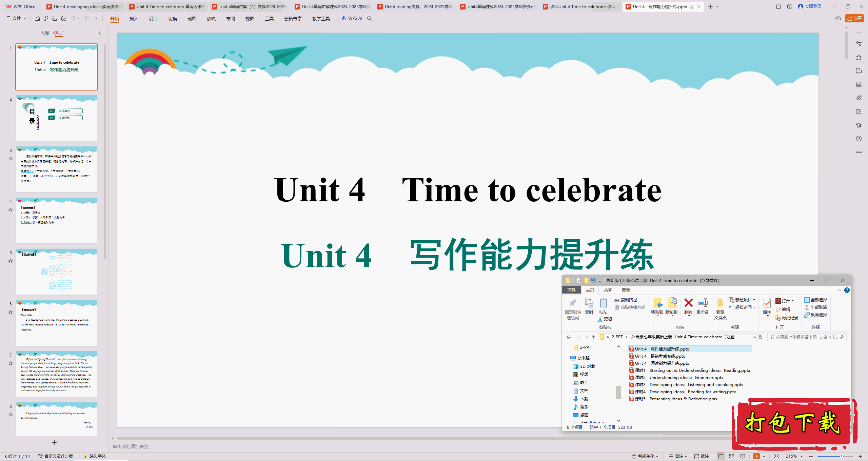
Task: Click the print icon in WPS toolbar
Action: tap(55, 18)
